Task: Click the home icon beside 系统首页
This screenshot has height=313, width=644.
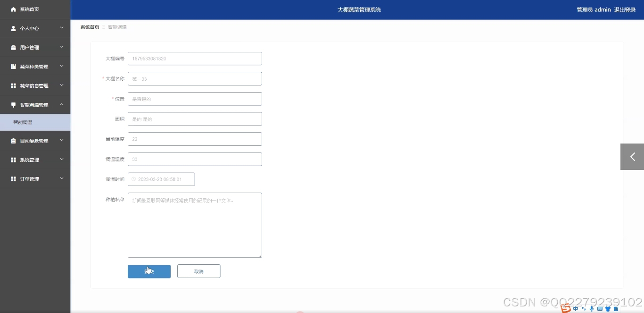Action: point(13,9)
